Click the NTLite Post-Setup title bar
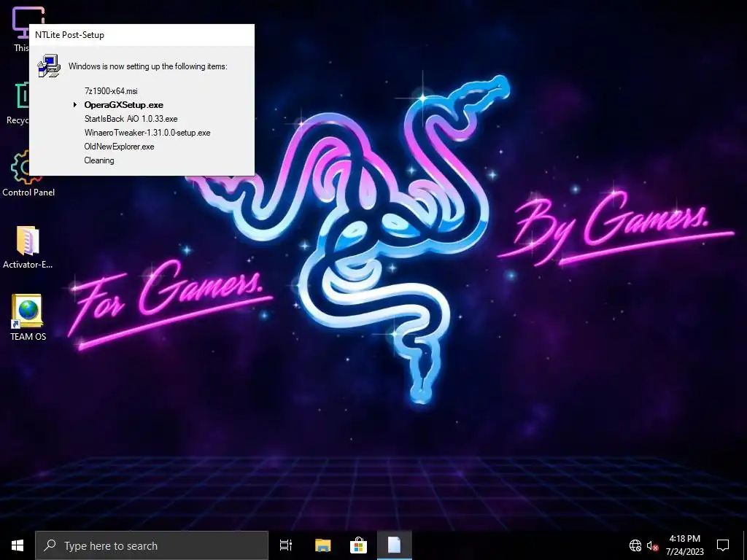 tap(142, 35)
